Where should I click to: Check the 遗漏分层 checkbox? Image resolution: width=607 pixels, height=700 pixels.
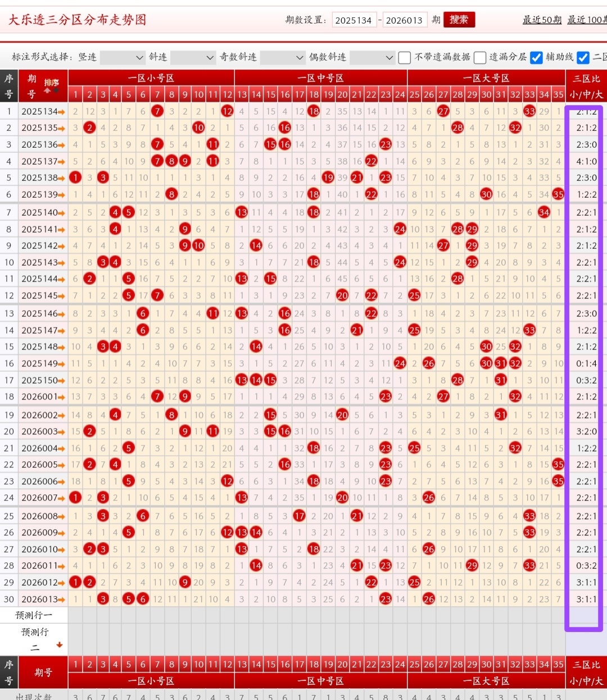479,57
